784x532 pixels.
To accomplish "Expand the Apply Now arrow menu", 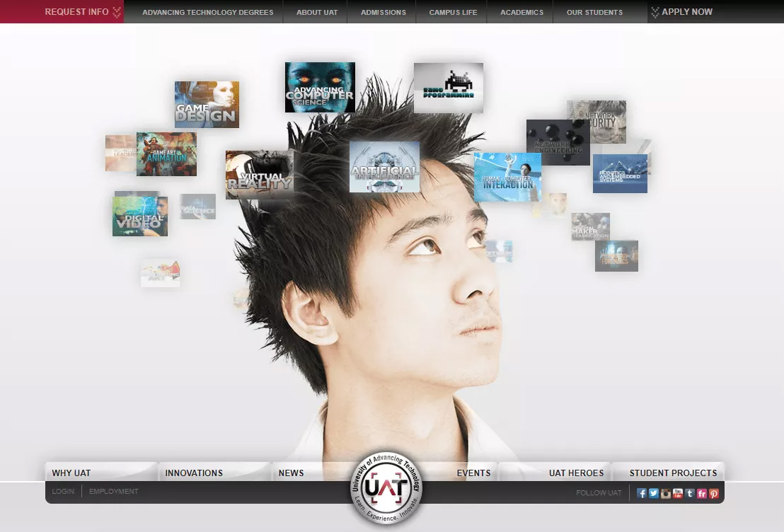I will coord(681,11).
